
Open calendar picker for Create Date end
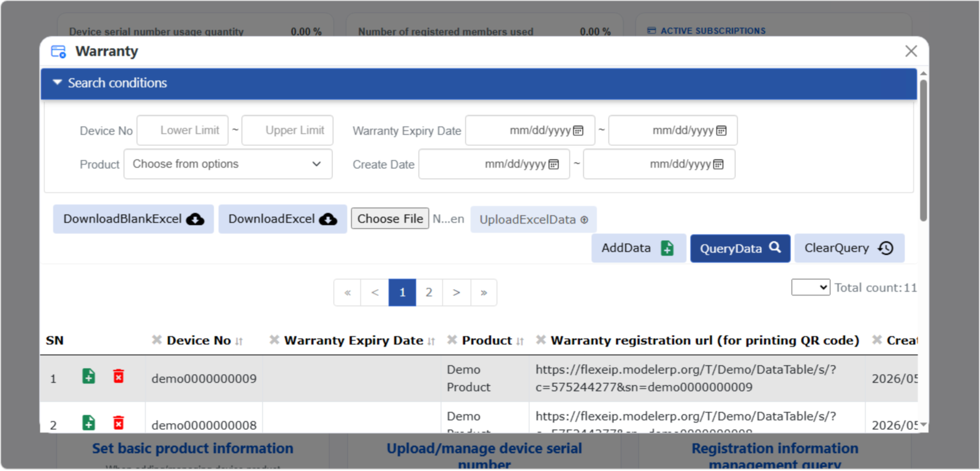(718, 164)
